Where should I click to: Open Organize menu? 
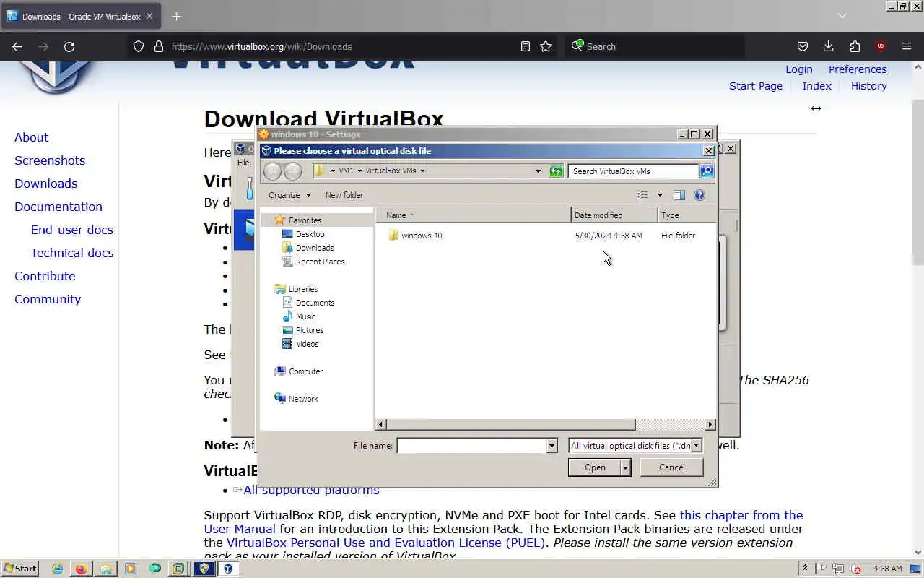[x=289, y=195]
